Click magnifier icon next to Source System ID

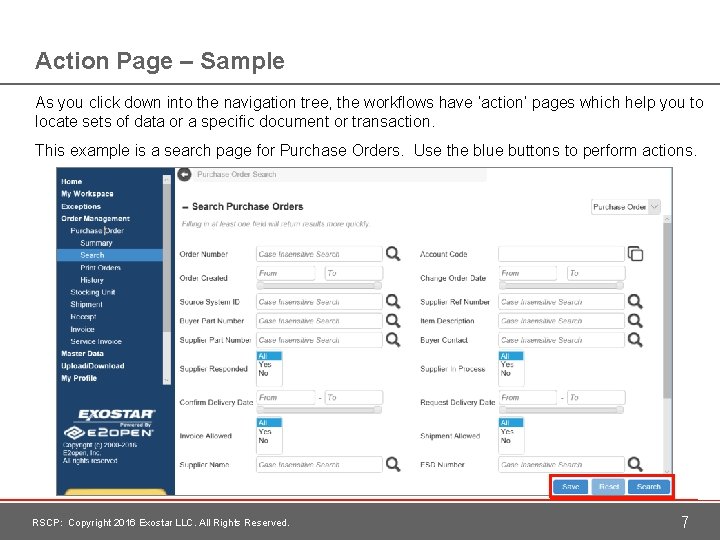tap(393, 301)
